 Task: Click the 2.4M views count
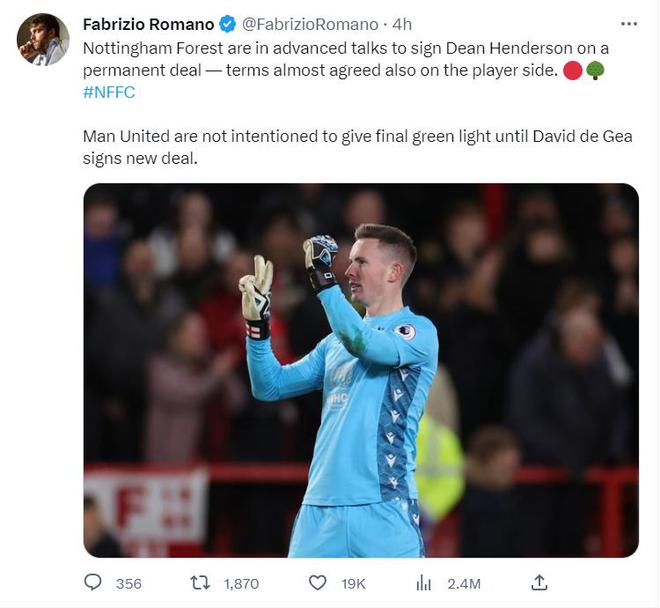pyautogui.click(x=464, y=584)
